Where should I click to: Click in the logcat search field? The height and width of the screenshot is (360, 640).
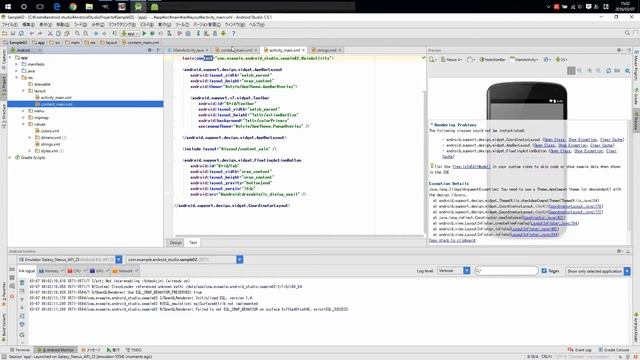[507, 271]
